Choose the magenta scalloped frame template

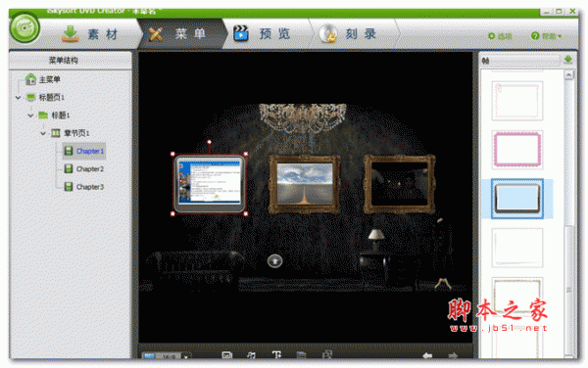tap(517, 150)
